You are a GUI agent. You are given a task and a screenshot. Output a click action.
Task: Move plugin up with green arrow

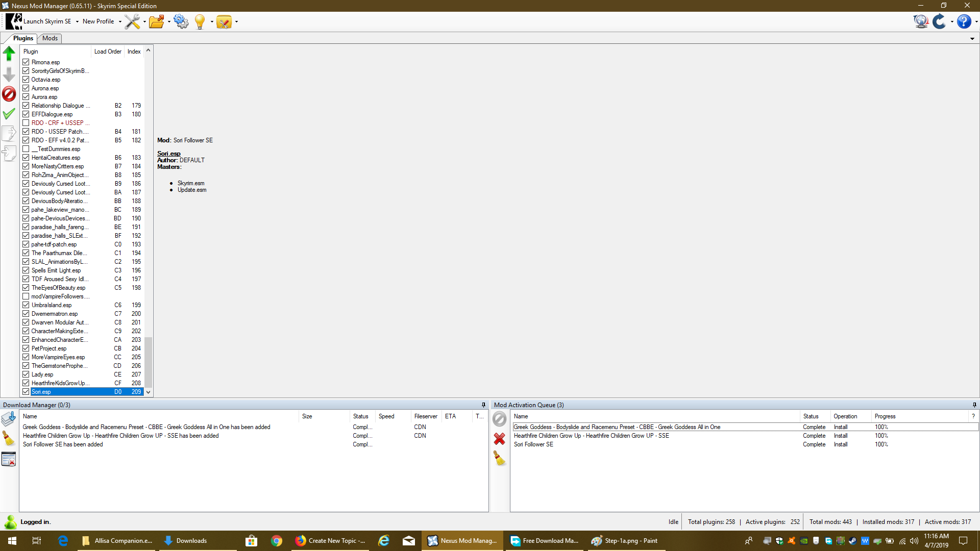click(x=9, y=54)
